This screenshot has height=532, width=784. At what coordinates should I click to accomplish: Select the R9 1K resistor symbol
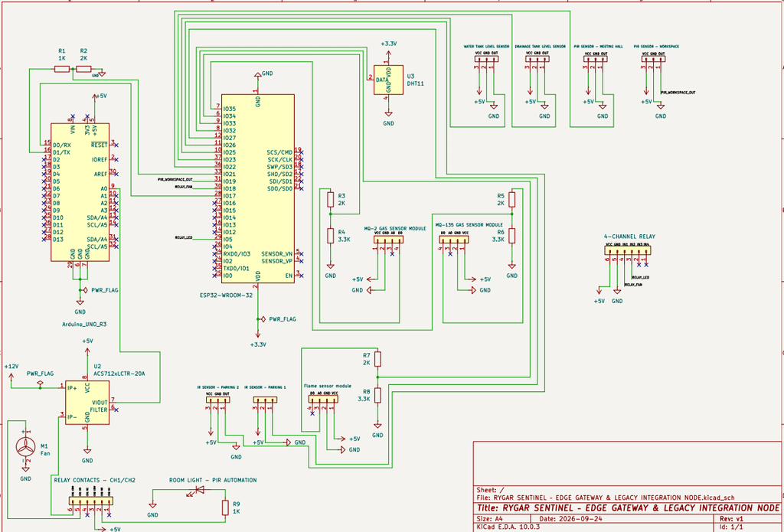point(225,508)
